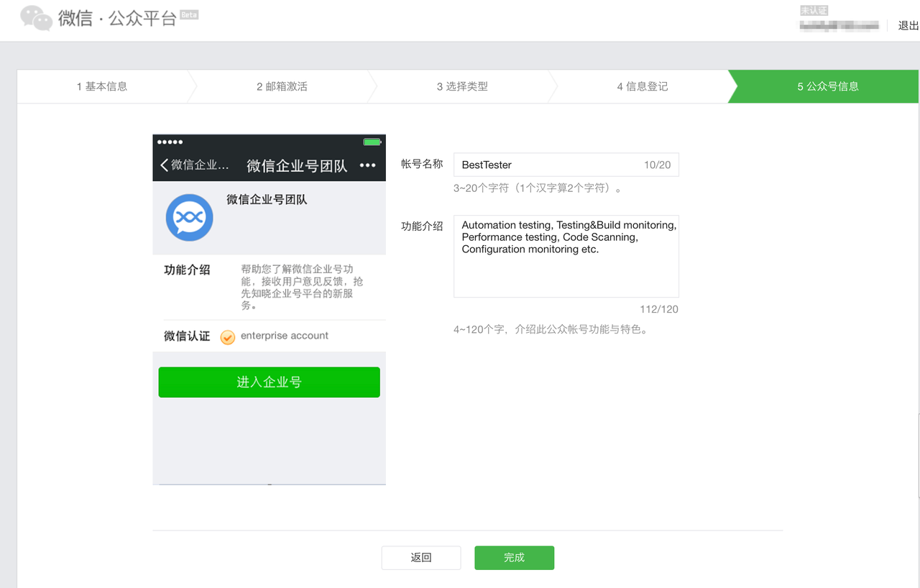Click 微信企业号团队 name beside avatar
The image size is (920, 588).
267,199
